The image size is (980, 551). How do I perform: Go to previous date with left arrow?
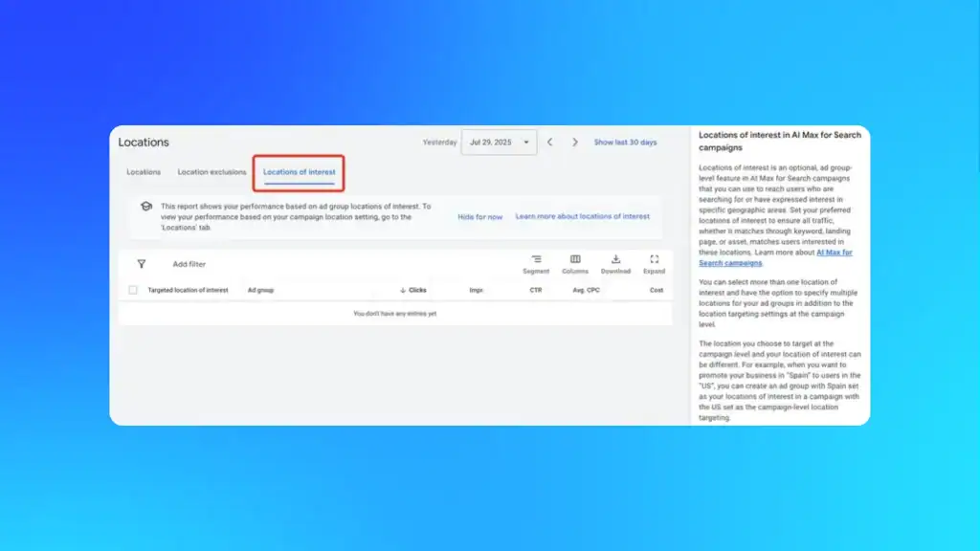550,143
